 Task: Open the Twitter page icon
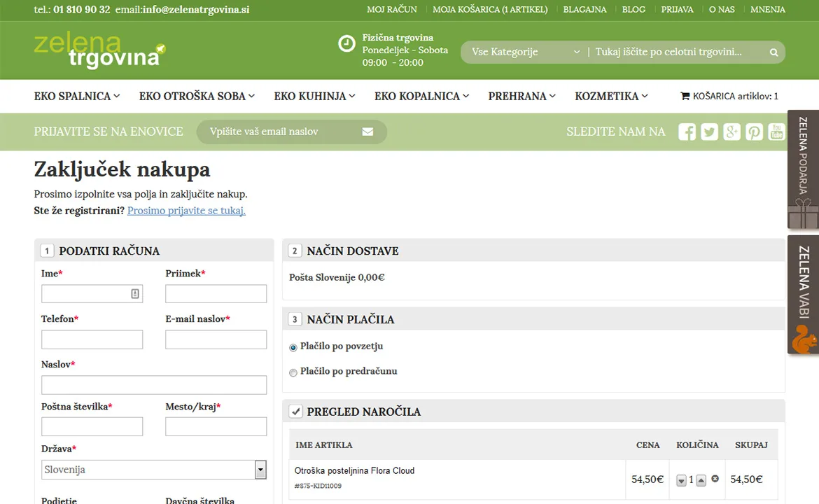[709, 132]
